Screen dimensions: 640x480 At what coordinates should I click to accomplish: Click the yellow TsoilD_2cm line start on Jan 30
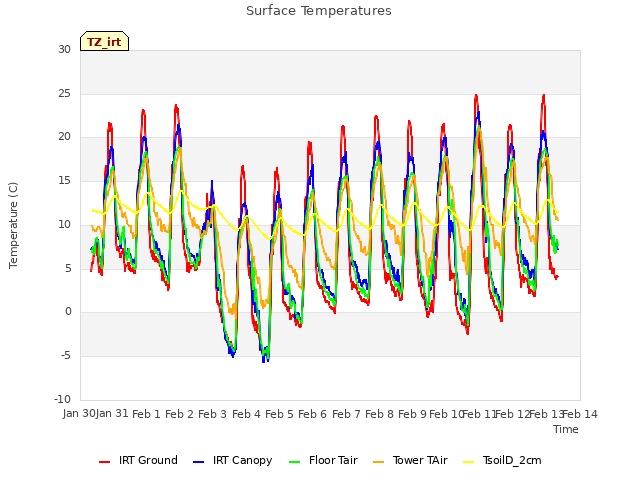point(92,211)
